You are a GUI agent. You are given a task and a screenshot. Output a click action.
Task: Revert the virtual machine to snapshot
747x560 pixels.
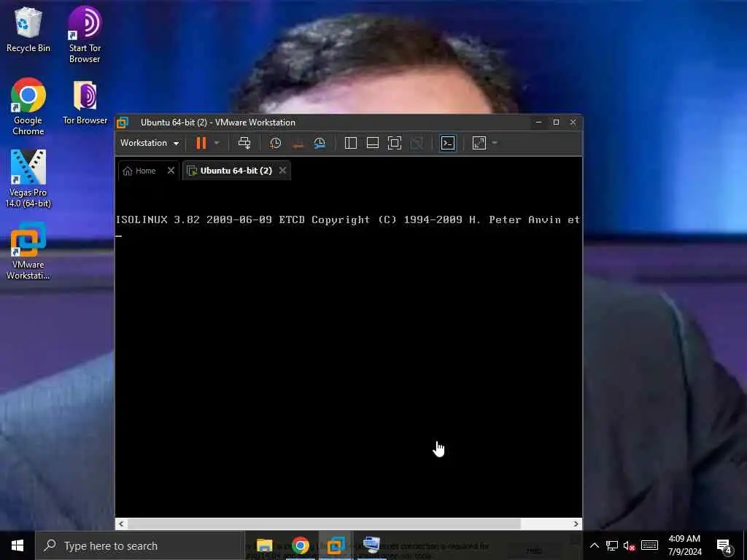(298, 143)
